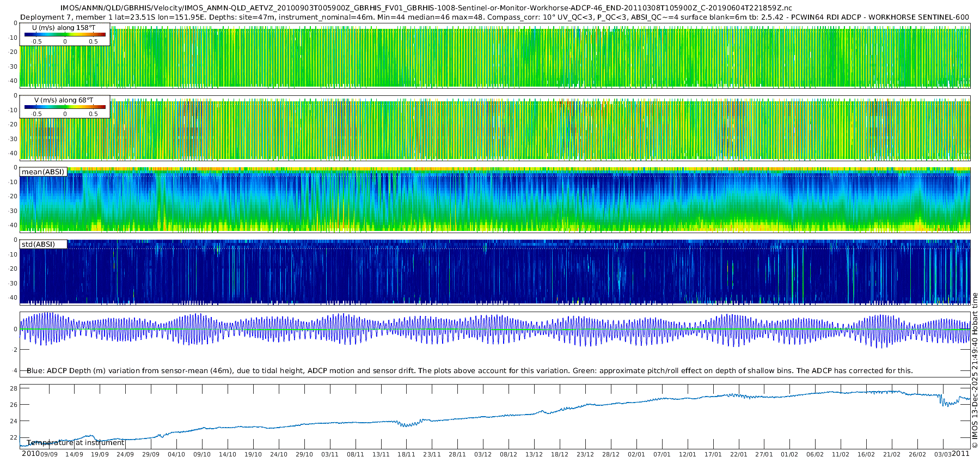Click the 'Temperature at instrument' label
Screen dimensions: 980x463
(76, 443)
